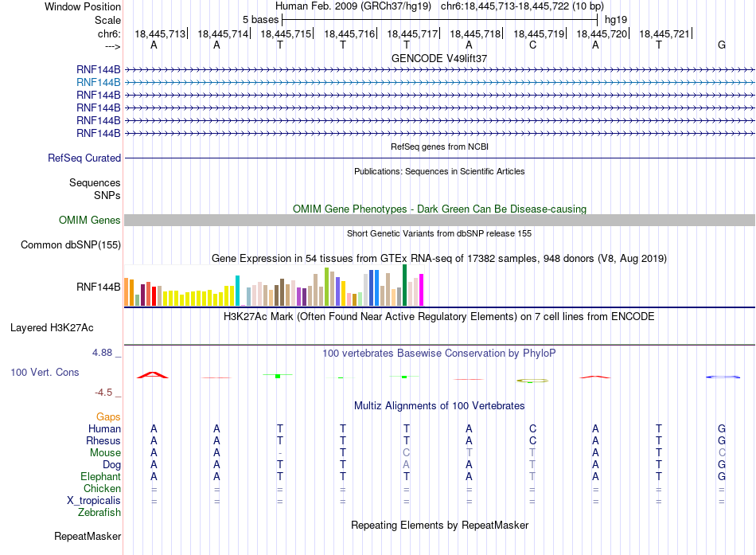
Task: Click the 100 Vert. Cons label
Action: pos(45,372)
